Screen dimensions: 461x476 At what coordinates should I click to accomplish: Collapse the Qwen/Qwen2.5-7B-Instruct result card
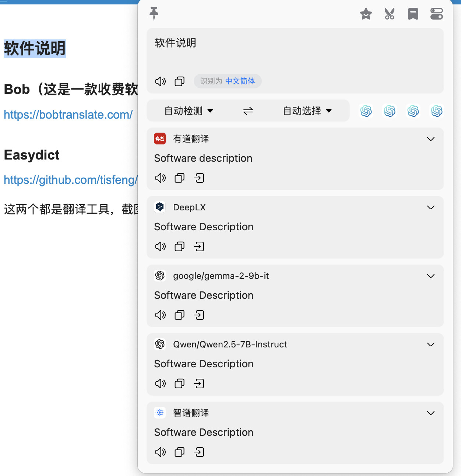point(431,344)
